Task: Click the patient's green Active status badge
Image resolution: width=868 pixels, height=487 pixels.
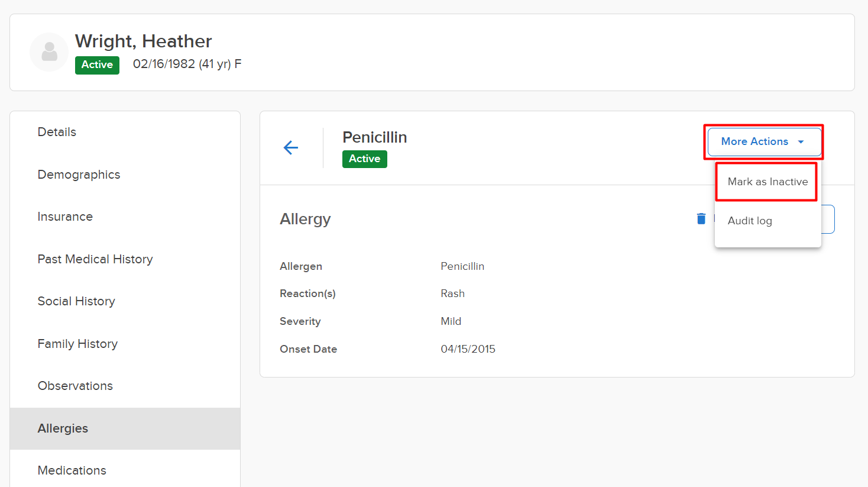Action: click(x=97, y=65)
